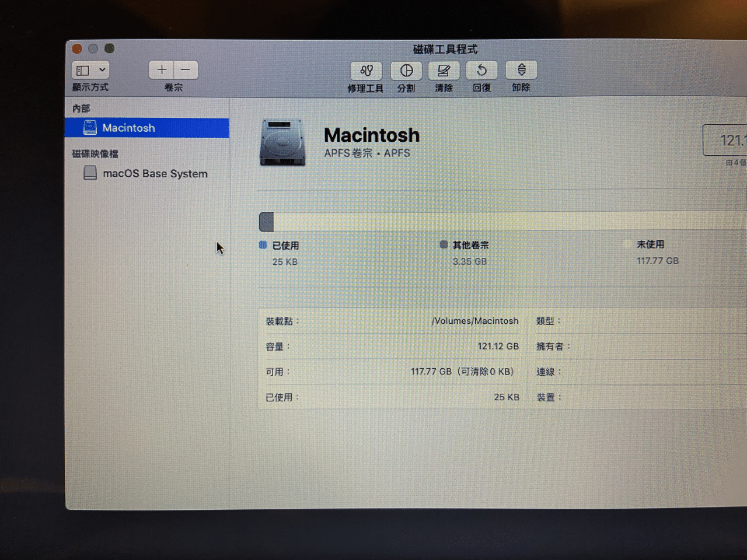Click the 其他卷宗 gray legend swatch

coord(444,244)
